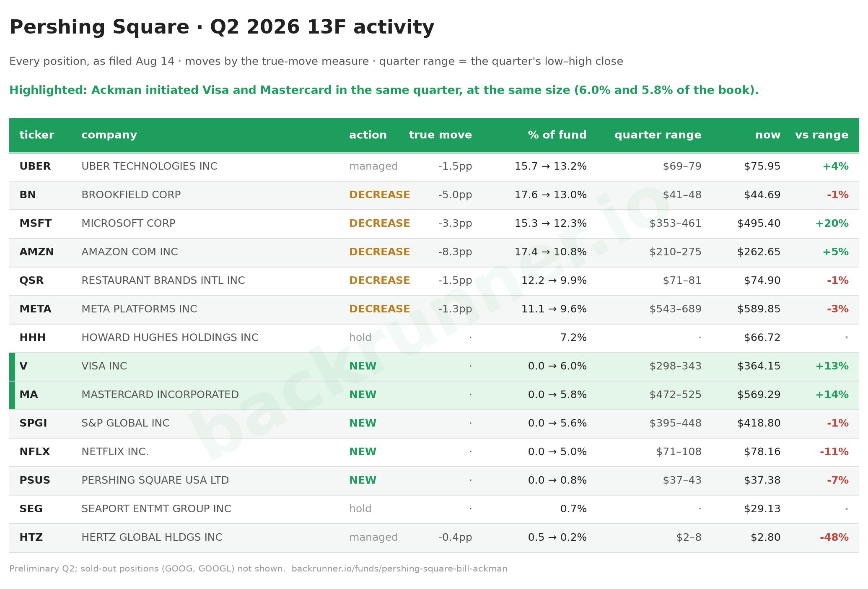Select the NFLX -11% vs range value
This screenshot has height=589, width=868.
coord(834,451)
